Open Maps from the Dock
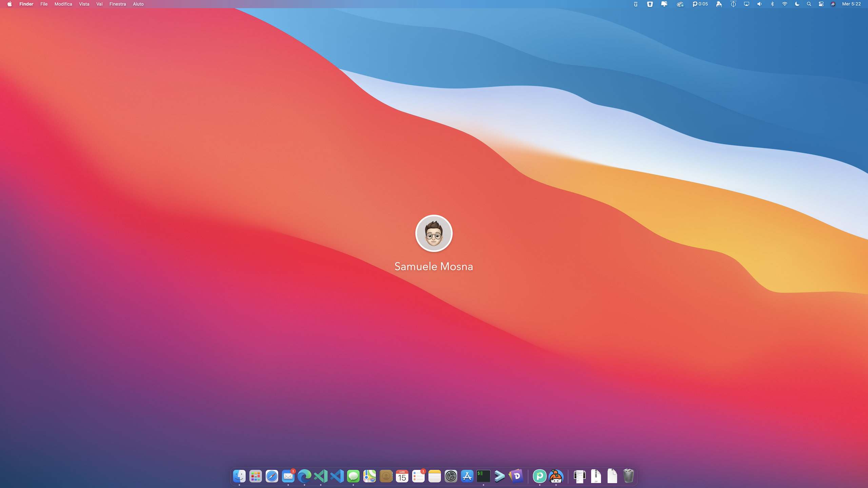868x488 pixels. point(369,476)
